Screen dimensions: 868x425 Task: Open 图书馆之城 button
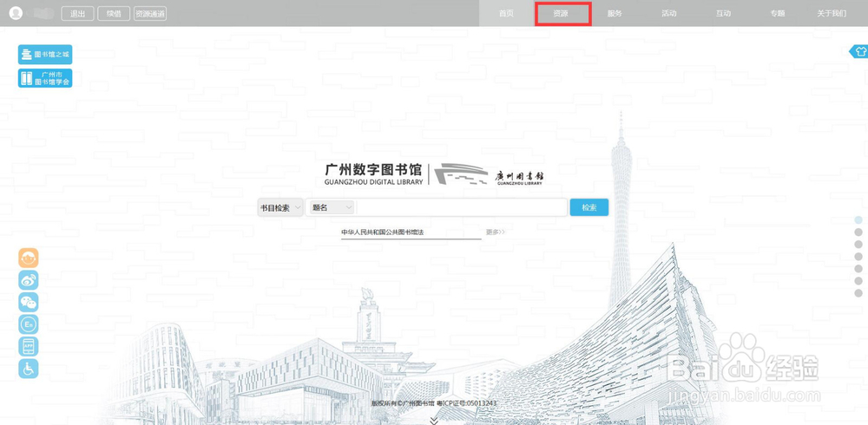tap(45, 55)
